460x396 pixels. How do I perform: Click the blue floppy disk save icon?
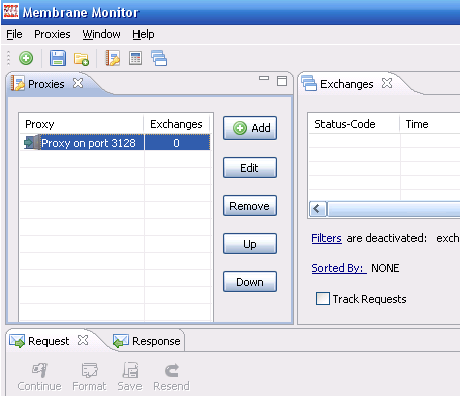click(x=58, y=58)
